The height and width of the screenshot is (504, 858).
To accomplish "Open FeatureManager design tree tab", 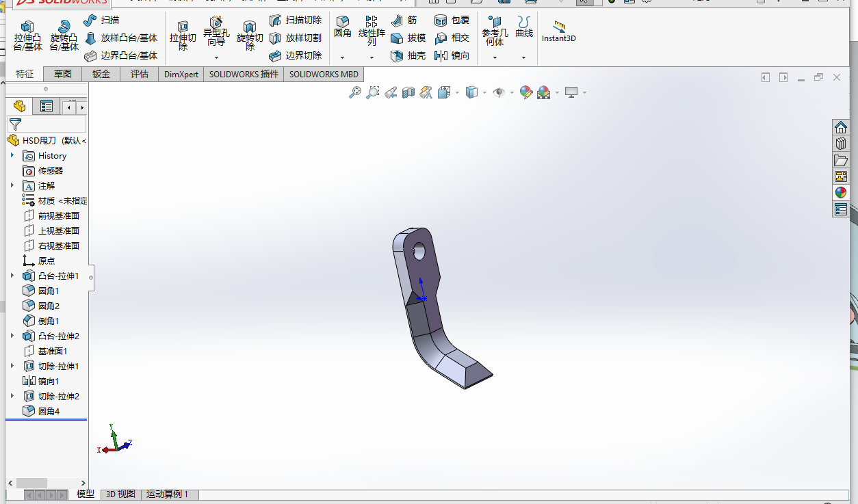I will coord(19,106).
